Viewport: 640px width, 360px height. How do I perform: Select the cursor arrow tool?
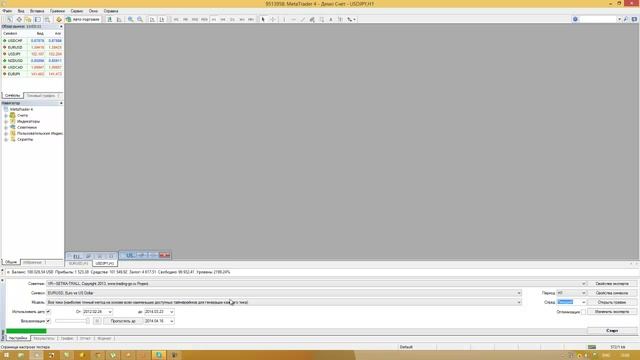coord(263,19)
